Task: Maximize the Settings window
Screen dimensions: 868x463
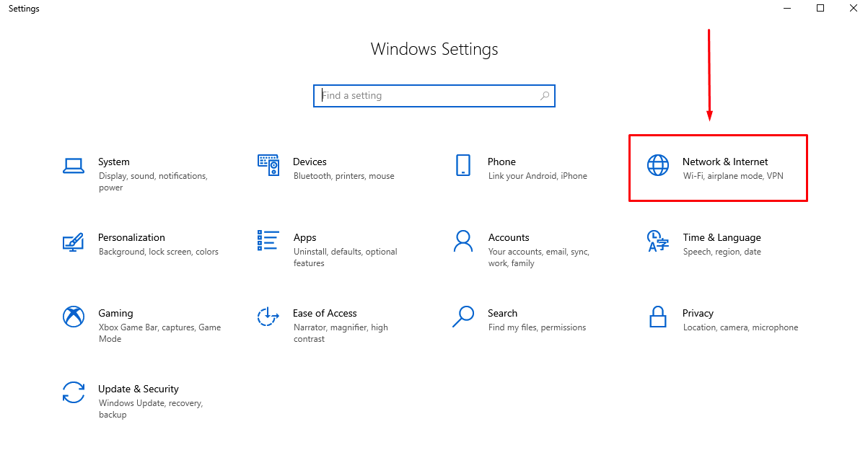Action: point(820,9)
